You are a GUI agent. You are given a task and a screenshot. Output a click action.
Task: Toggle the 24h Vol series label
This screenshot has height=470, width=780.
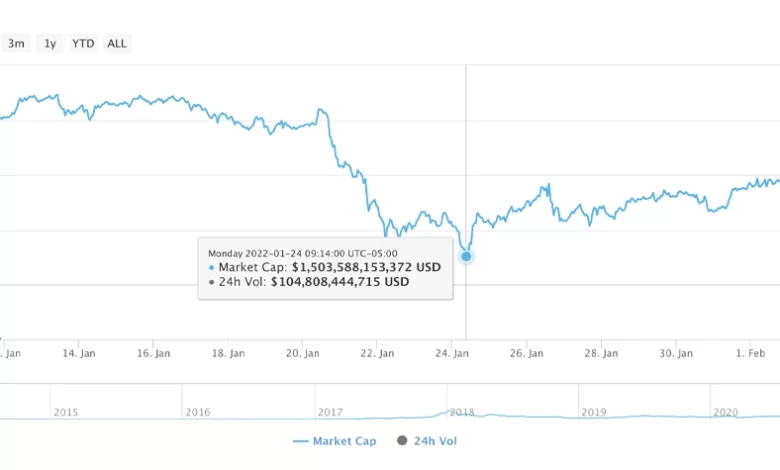point(434,440)
